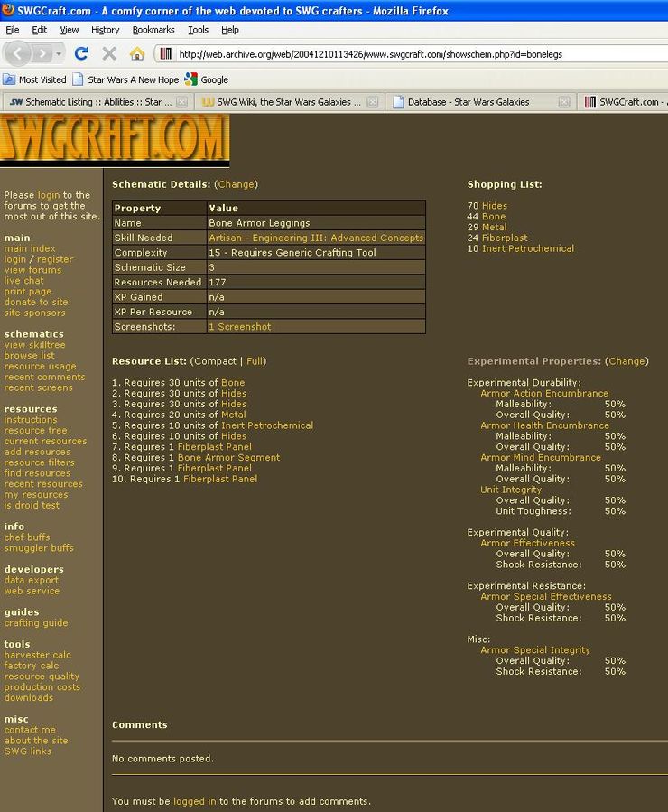
Task: Open the back history dropdown arrow
Action: coord(58,54)
